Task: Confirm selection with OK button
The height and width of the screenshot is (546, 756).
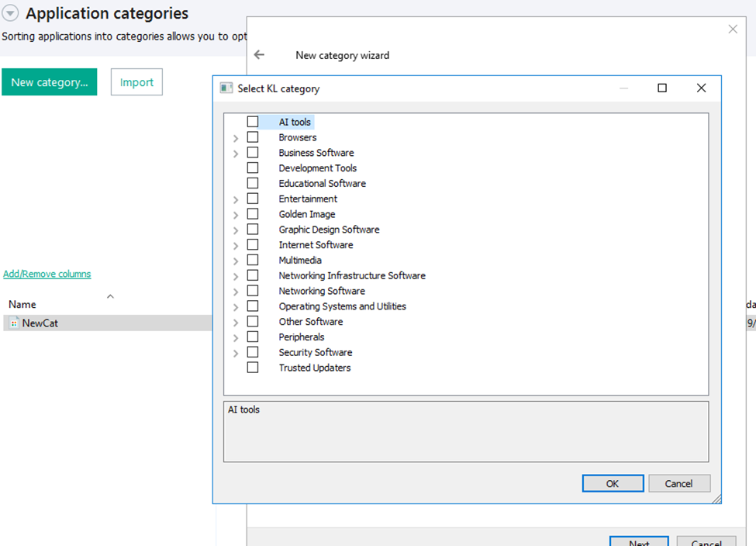Action: click(x=613, y=483)
